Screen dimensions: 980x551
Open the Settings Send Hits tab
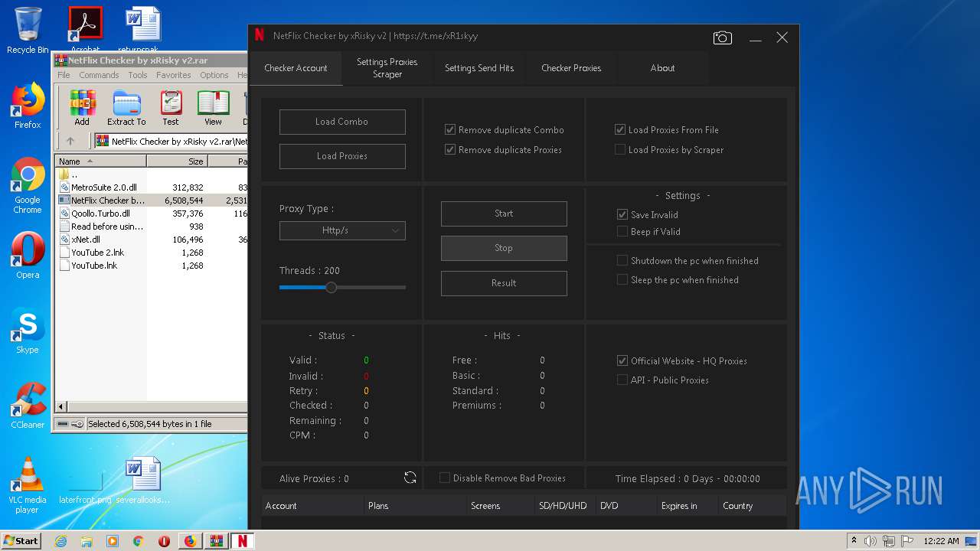[x=479, y=67]
